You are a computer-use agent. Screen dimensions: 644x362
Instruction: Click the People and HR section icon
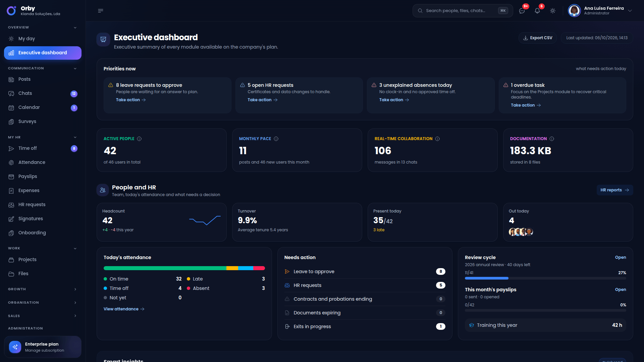[103, 190]
